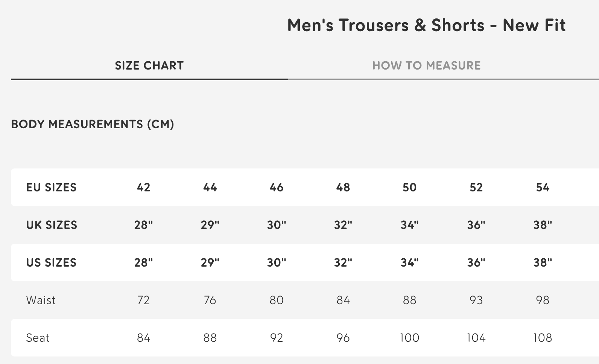Switch to the HOW TO MEASURE tab
The image size is (599, 364).
[426, 65]
